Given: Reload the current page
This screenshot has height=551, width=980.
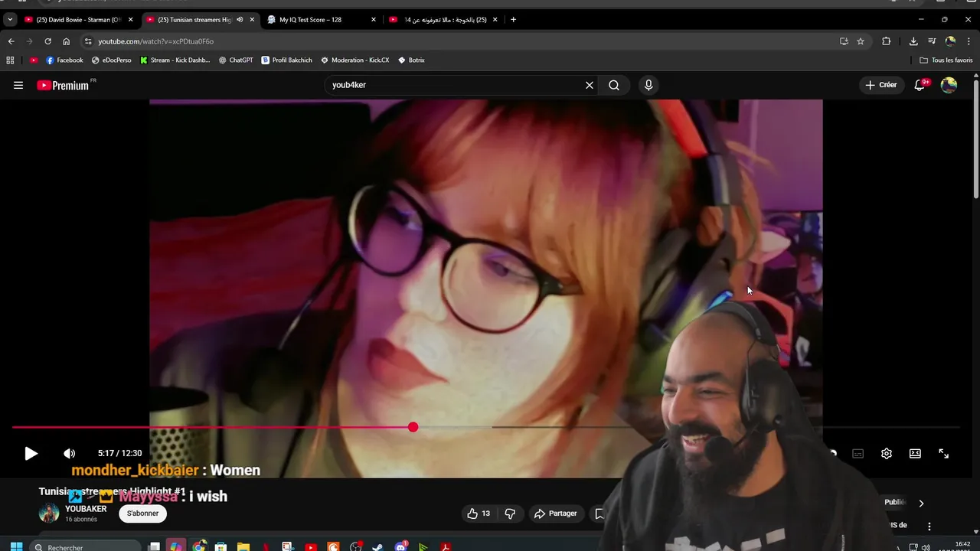Looking at the screenshot, I should 47,41.
